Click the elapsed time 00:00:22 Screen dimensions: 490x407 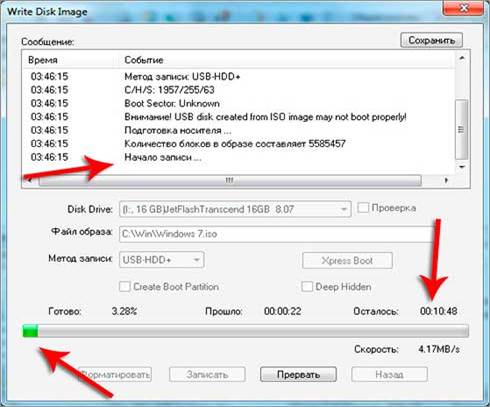tap(283, 311)
